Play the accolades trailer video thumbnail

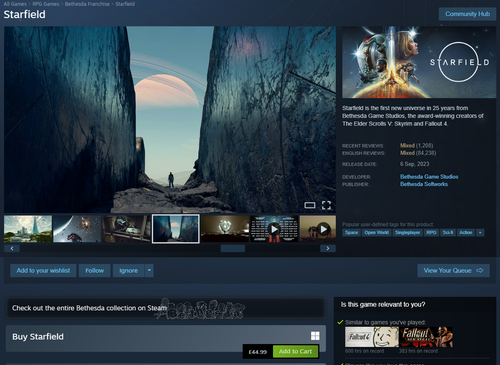click(274, 229)
